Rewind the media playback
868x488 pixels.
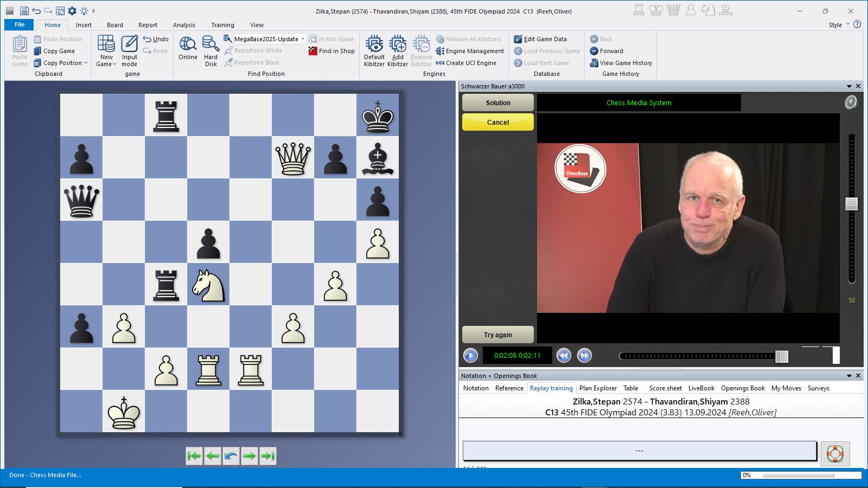pos(564,356)
